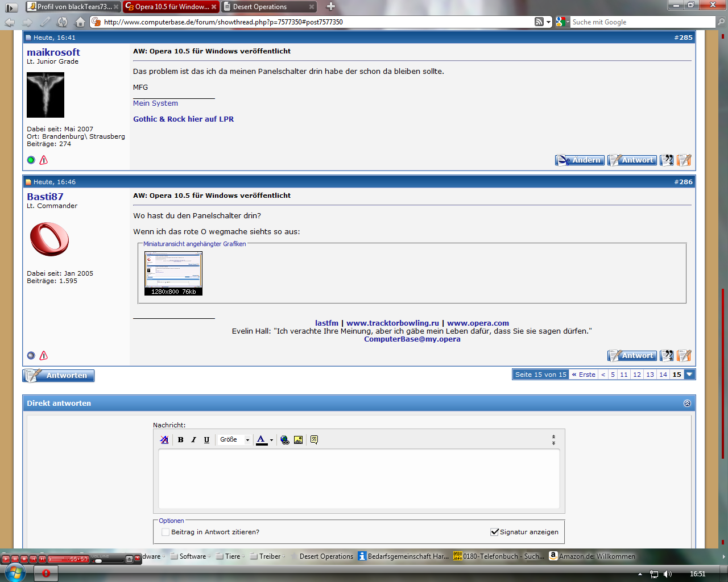Open 'Amazon.de: Willkommen' bookmark

(x=592, y=556)
